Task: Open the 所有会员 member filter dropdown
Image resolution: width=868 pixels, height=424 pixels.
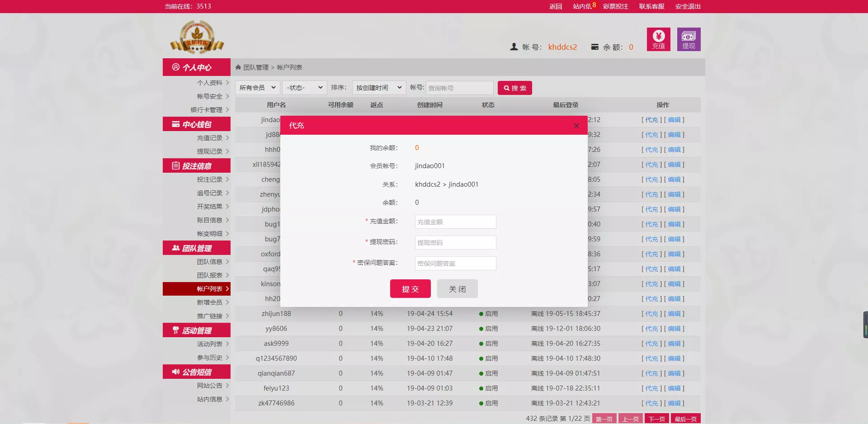Action: pyautogui.click(x=257, y=87)
